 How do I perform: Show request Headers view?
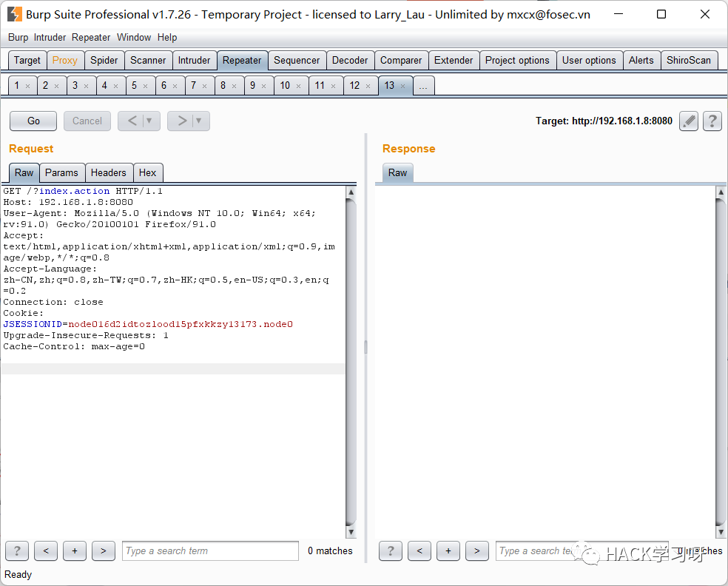[109, 172]
